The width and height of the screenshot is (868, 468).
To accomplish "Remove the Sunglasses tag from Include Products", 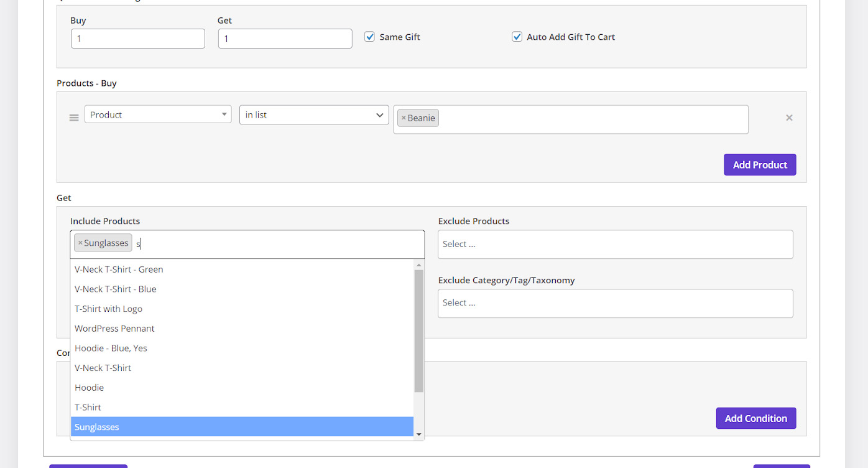I will click(80, 243).
